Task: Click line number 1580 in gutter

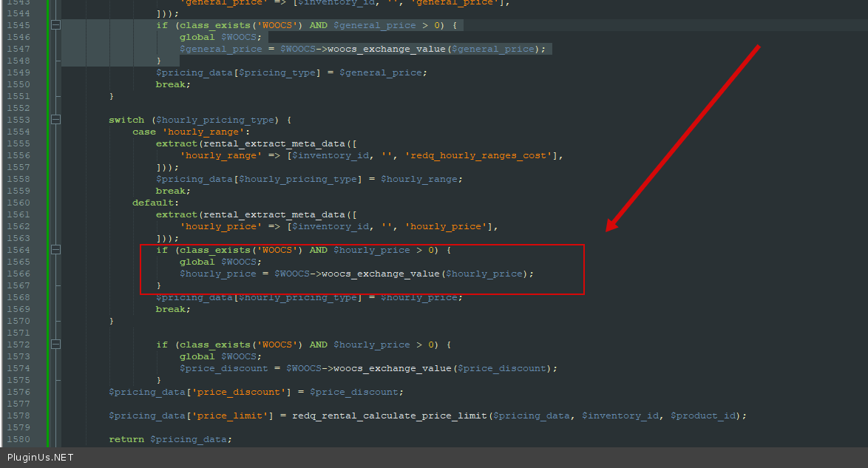Action: click(x=18, y=439)
